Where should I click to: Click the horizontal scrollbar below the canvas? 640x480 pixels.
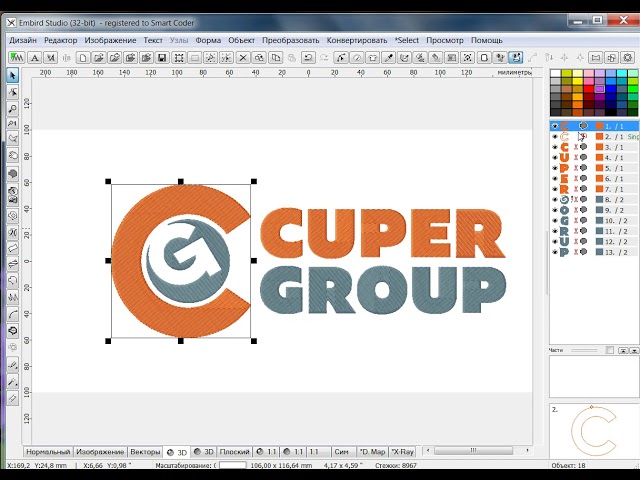[x=473, y=451]
